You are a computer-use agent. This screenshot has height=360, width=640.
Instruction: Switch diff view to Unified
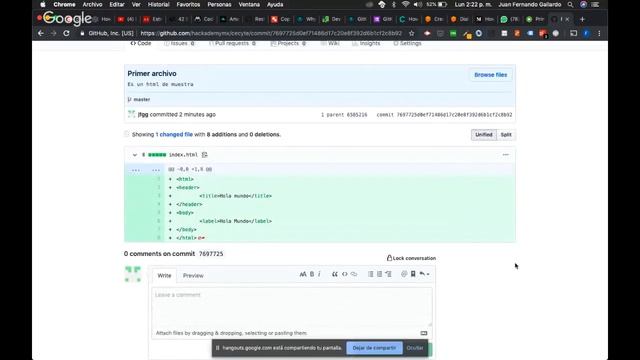coord(484,135)
